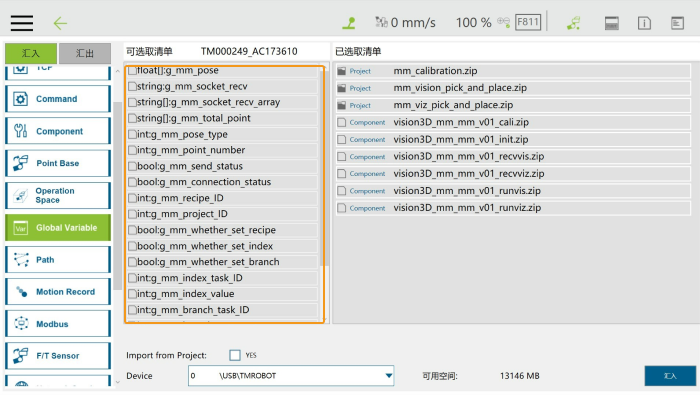Click the Motion Record icon
The width and height of the screenshot is (700, 395).
pos(21,292)
